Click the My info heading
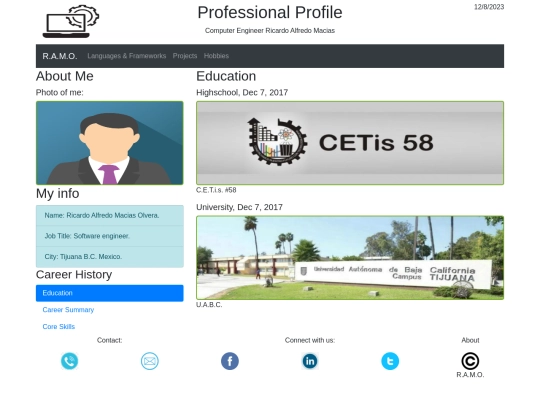The height and width of the screenshot is (405, 540). (x=58, y=194)
